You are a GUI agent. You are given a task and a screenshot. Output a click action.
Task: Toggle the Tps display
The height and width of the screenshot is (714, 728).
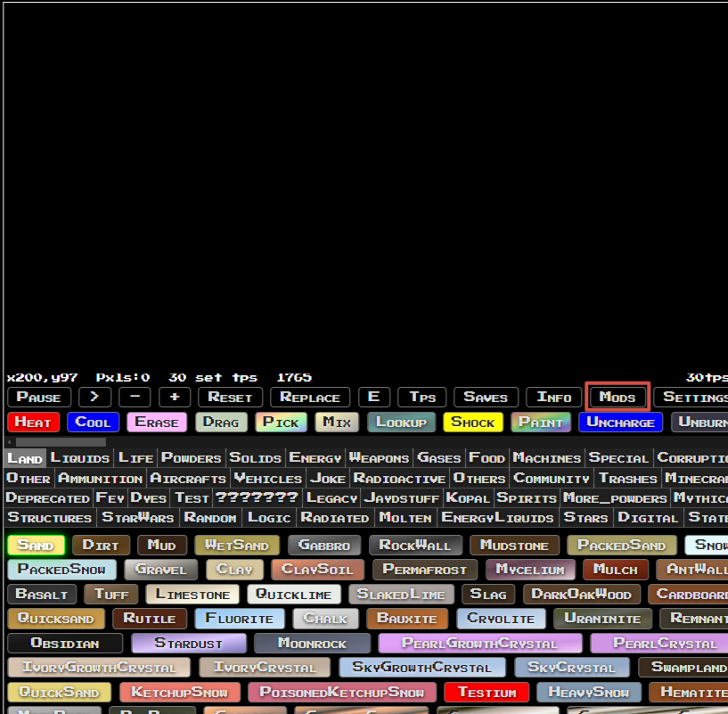pos(421,398)
